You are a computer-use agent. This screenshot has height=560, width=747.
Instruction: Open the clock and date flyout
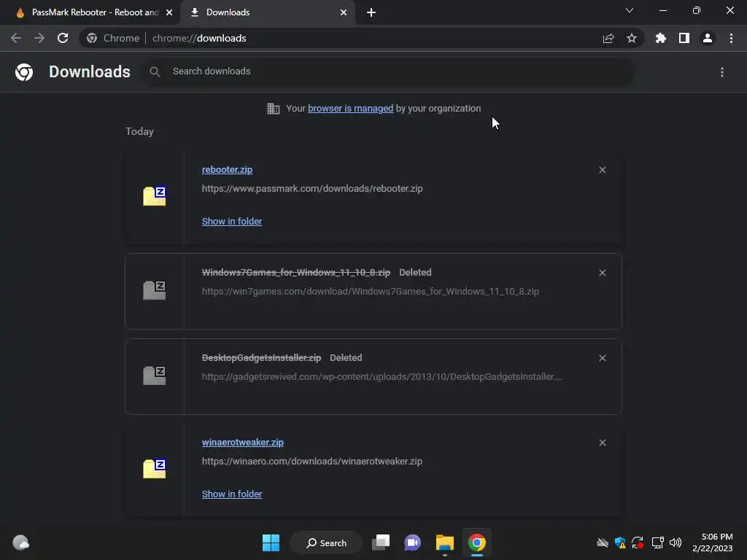[713, 542]
